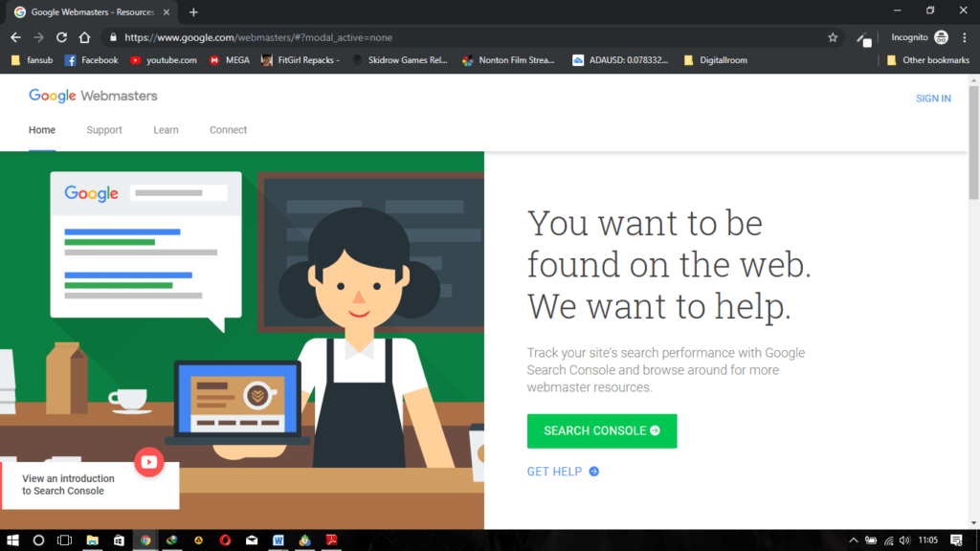Viewport: 980px width, 551px height.
Task: Open Microsoft Word from the taskbar
Action: click(278, 540)
